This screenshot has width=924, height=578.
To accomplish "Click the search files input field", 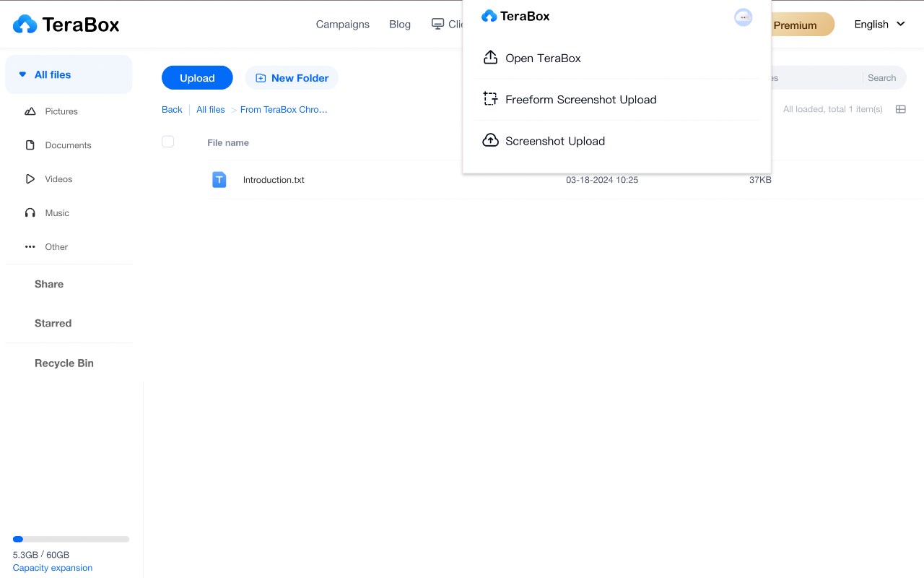I will click(x=816, y=78).
